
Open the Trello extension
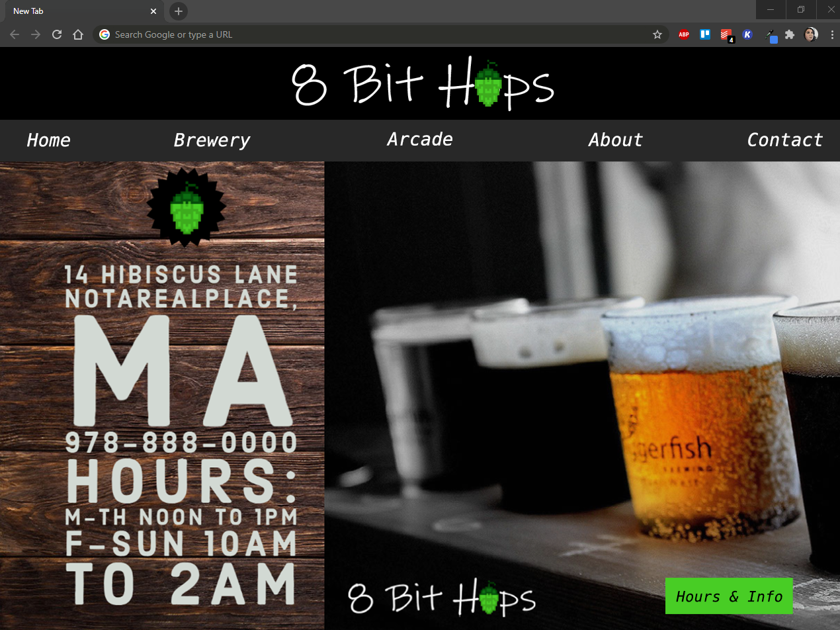click(705, 34)
